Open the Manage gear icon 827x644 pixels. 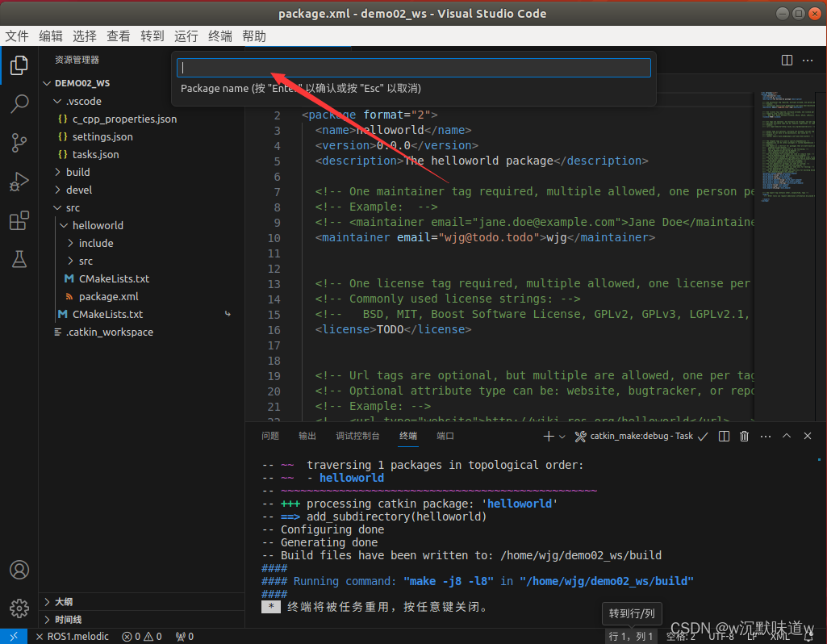pyautogui.click(x=19, y=608)
